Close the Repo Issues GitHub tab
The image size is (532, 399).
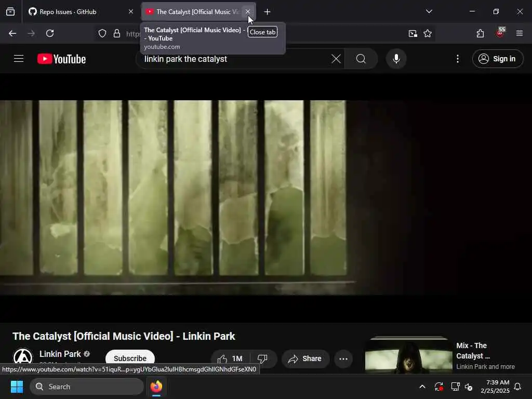(131, 12)
